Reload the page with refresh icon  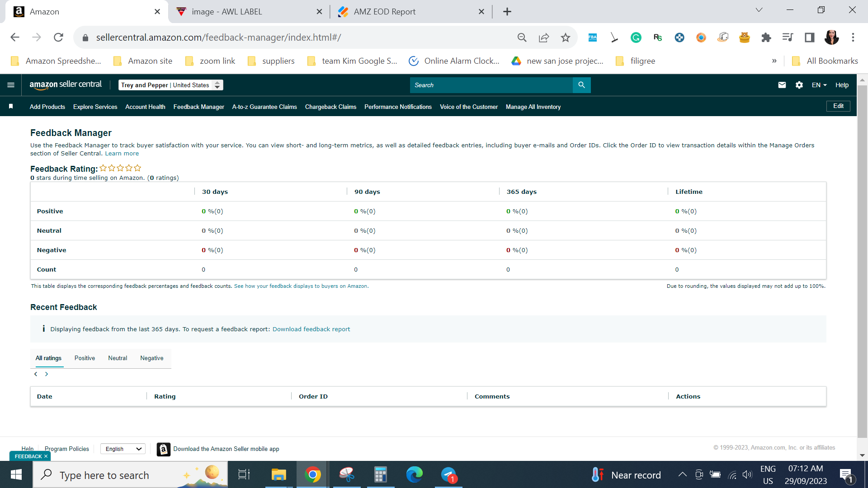[58, 38]
